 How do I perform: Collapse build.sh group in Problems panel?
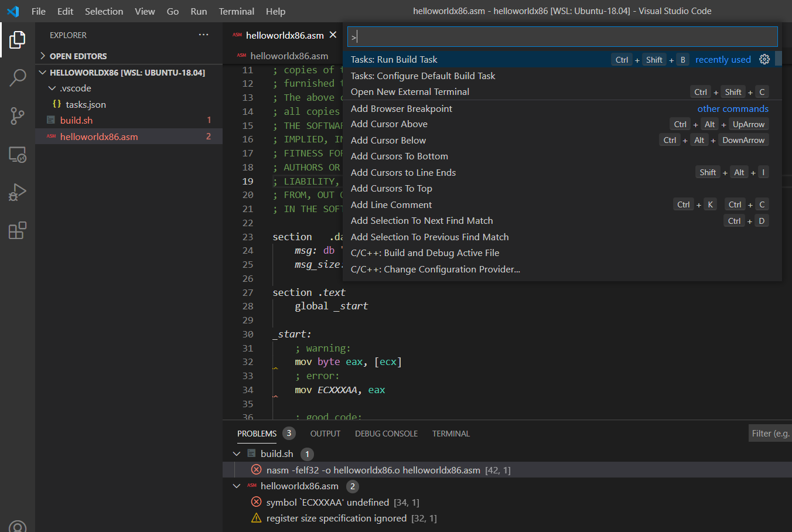coord(237,454)
